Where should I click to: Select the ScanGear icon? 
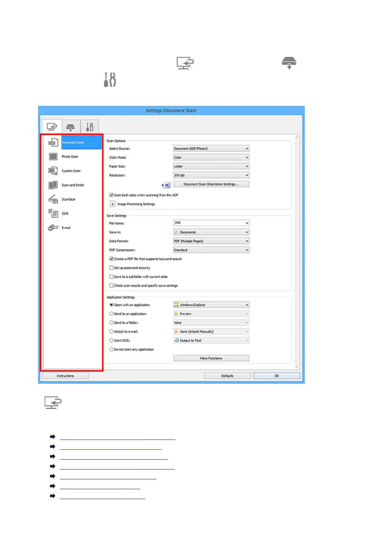click(53, 199)
